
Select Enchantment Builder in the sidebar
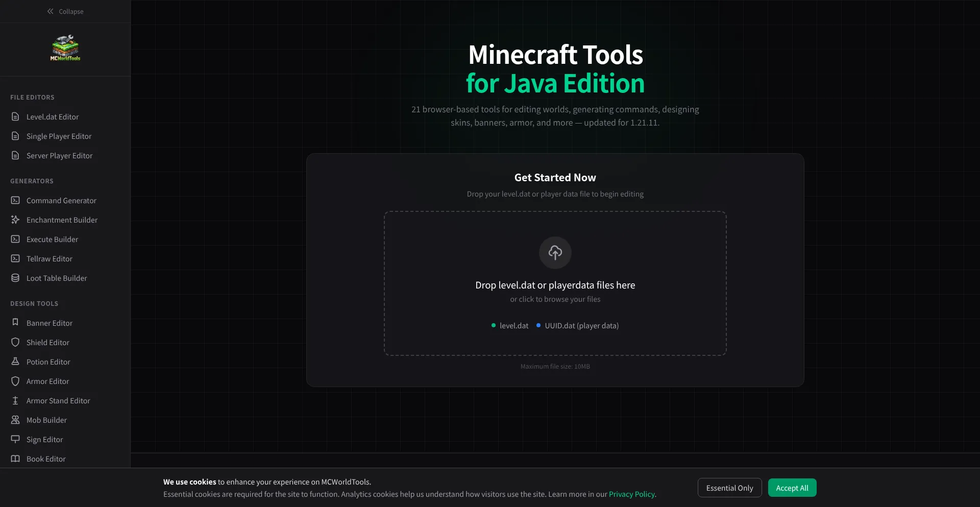pyautogui.click(x=65, y=220)
